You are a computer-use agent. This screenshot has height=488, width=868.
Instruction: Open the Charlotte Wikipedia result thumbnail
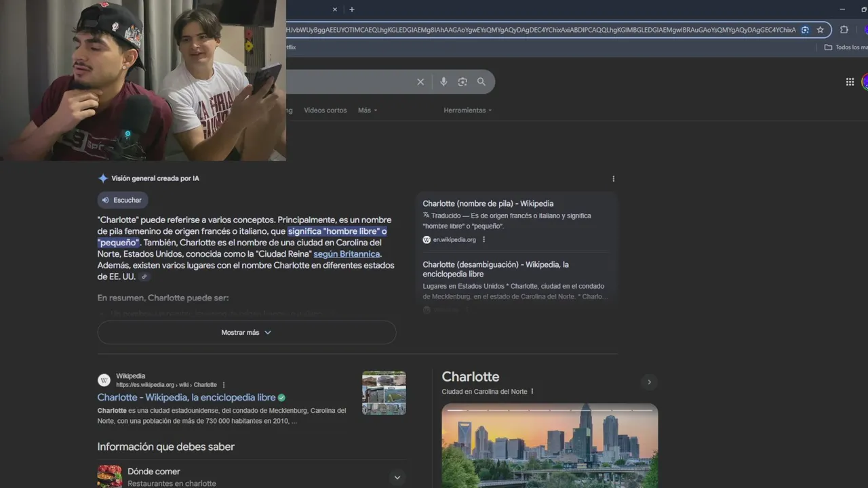click(x=384, y=392)
